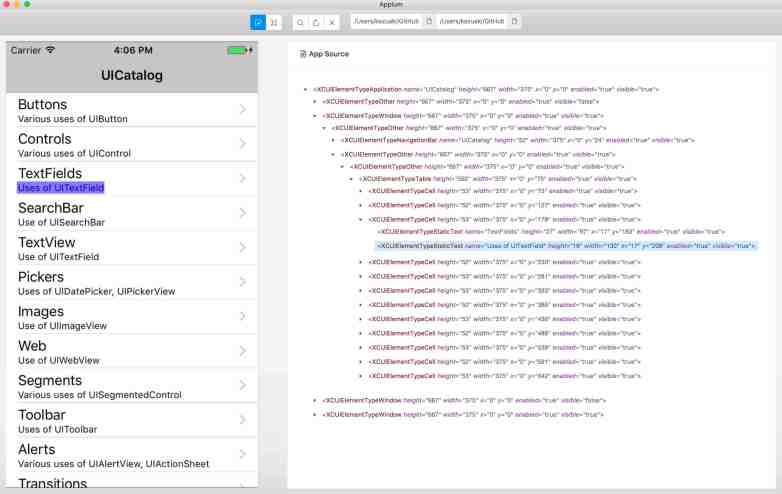The width and height of the screenshot is (782, 494).
Task: Click the App Source document icon
Action: tap(303, 54)
